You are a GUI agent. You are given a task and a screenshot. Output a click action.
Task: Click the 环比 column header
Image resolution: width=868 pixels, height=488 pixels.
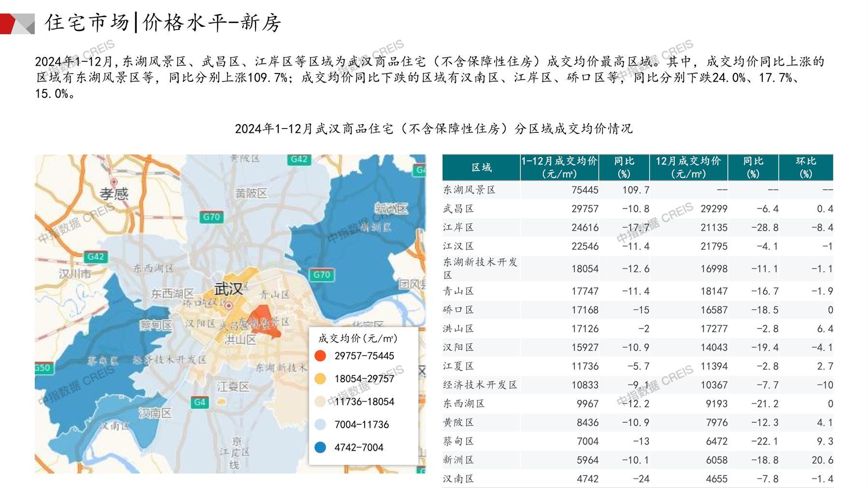(x=805, y=168)
